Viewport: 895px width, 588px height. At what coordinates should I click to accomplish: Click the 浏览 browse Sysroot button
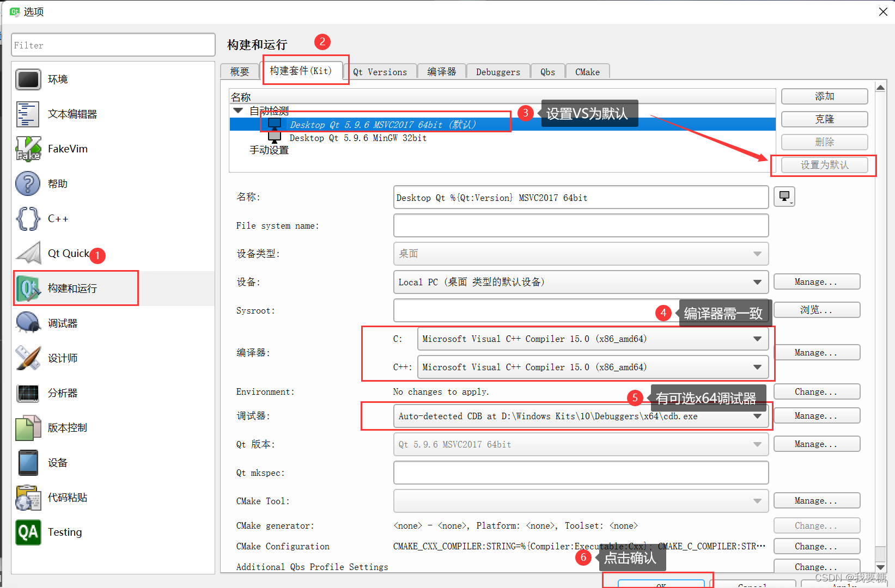[x=817, y=310]
